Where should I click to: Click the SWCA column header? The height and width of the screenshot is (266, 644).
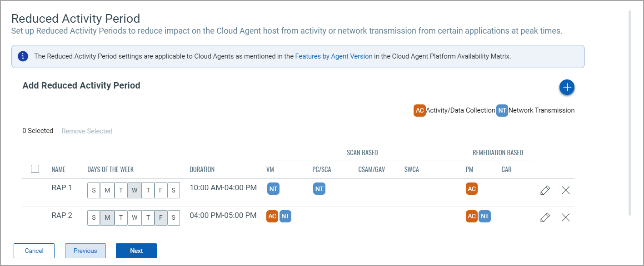[x=412, y=170]
